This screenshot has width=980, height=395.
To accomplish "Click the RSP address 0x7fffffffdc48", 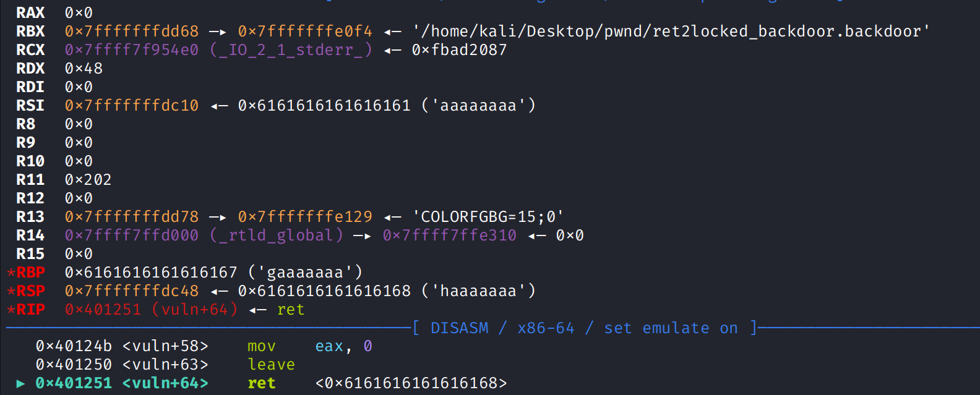I will pos(132,291).
